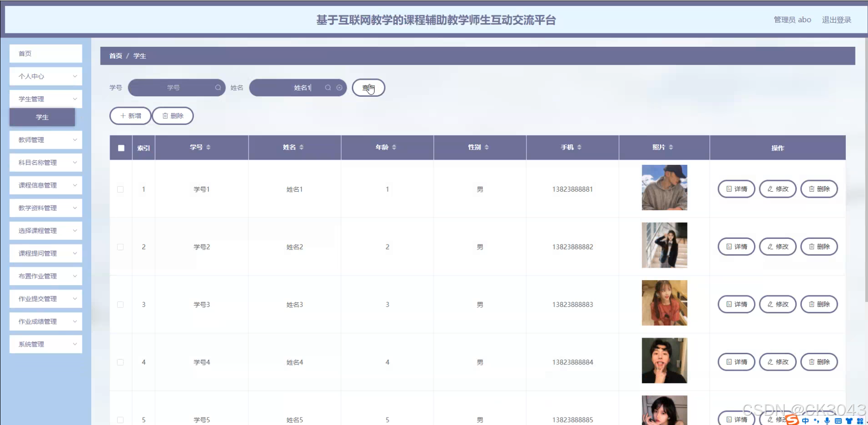The width and height of the screenshot is (868, 425).
Task: Click the 管理员 abo account label
Action: tap(793, 20)
